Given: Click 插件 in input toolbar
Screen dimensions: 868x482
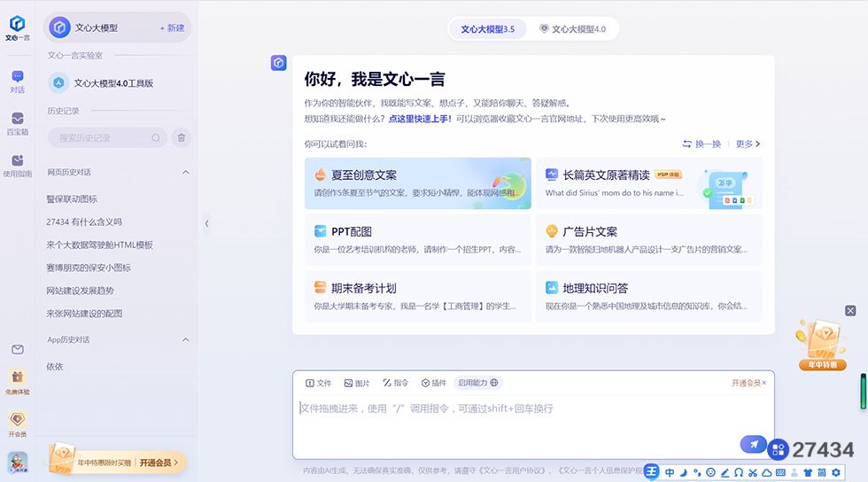Looking at the screenshot, I should pos(433,383).
